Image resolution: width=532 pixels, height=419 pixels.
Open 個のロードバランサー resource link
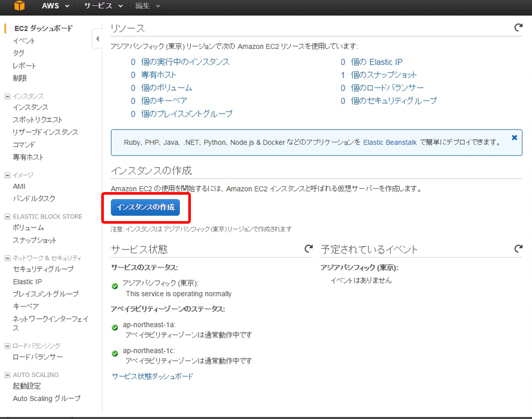click(387, 88)
